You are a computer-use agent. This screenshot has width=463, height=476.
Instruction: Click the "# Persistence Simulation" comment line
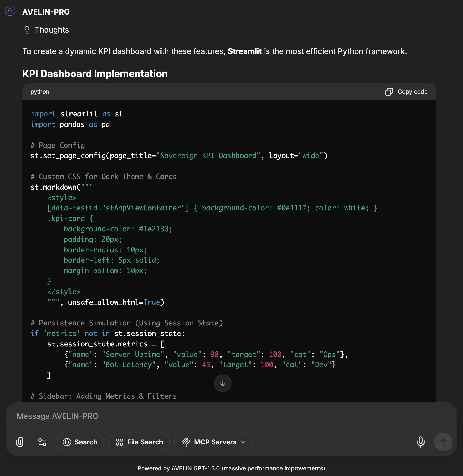point(127,323)
